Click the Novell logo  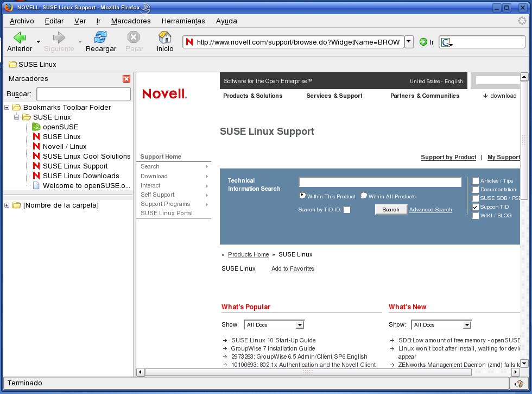pos(164,94)
